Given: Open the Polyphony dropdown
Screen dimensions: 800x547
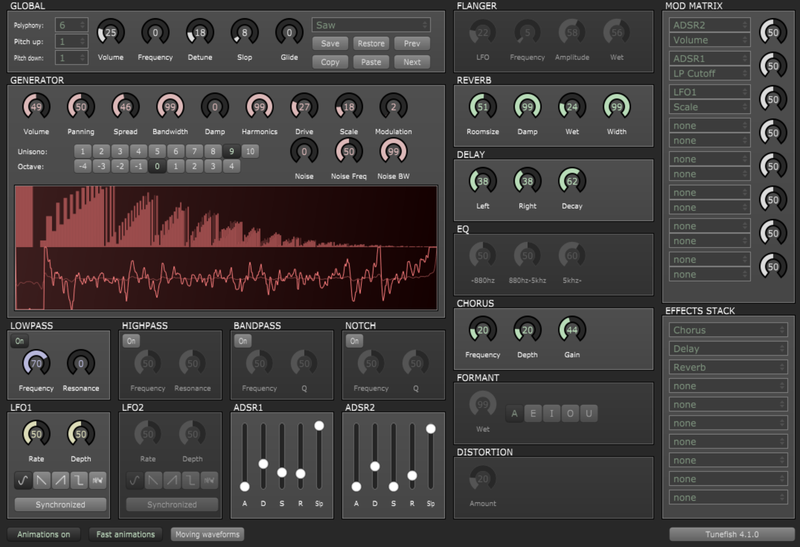Looking at the screenshot, I should click(72, 24).
